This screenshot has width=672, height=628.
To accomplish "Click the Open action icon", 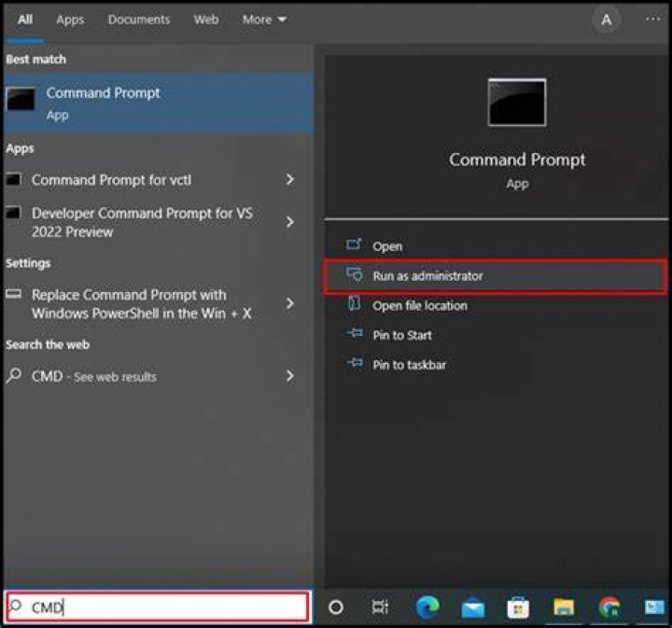I will tap(354, 244).
